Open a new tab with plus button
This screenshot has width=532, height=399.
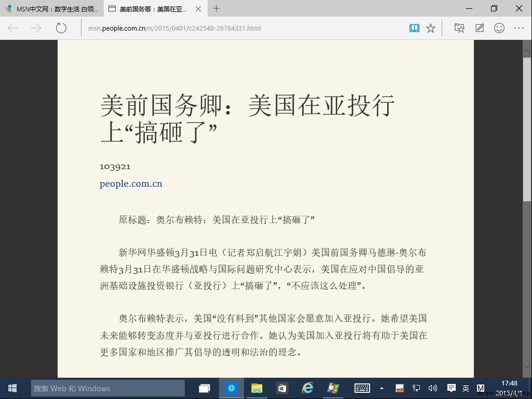click(216, 8)
